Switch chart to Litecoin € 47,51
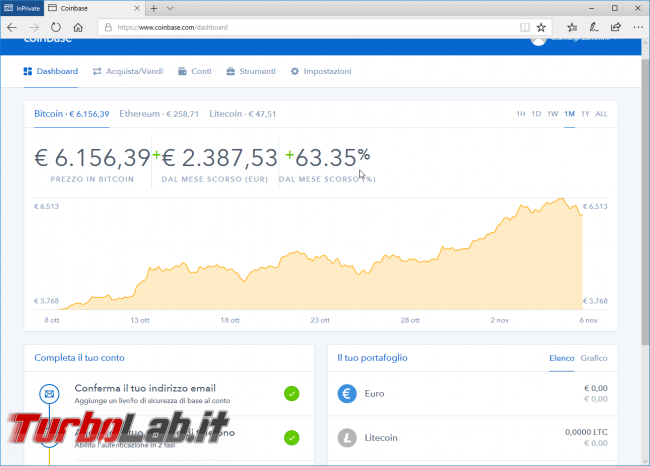 point(243,114)
